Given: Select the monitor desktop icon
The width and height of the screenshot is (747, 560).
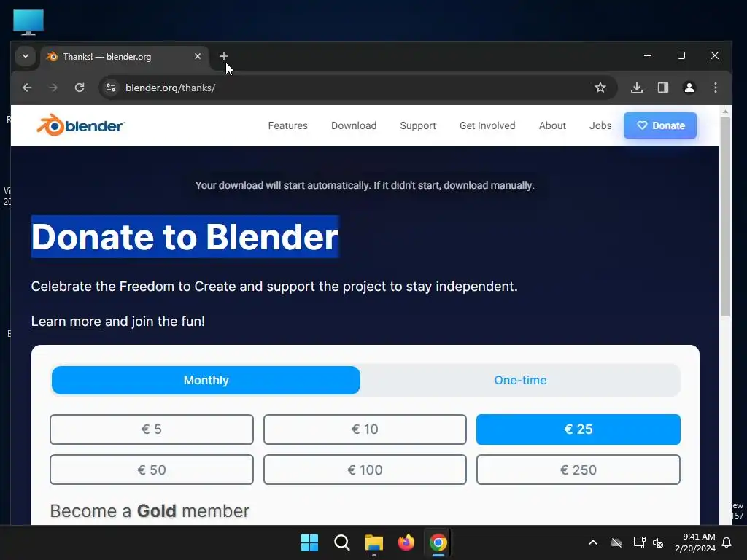Looking at the screenshot, I should pyautogui.click(x=28, y=23).
